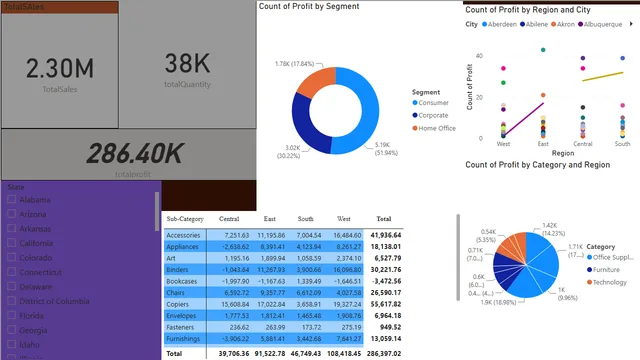Viewport: 640px width, 360px height.
Task: Tick the Alabama state checkbox
Action: point(11,199)
